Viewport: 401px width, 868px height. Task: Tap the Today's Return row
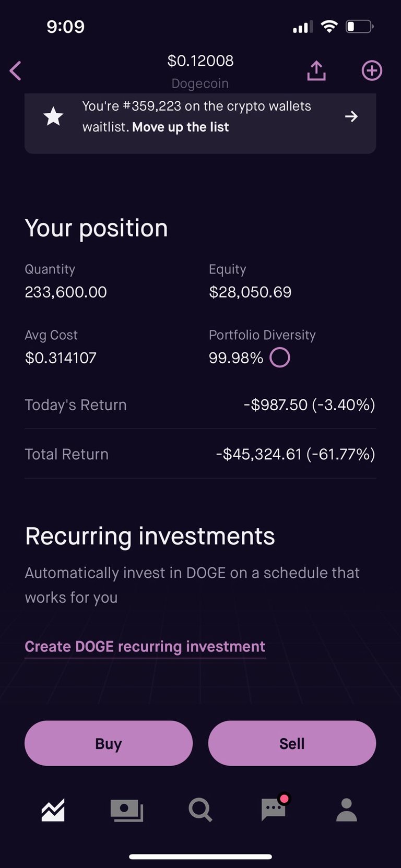click(200, 405)
